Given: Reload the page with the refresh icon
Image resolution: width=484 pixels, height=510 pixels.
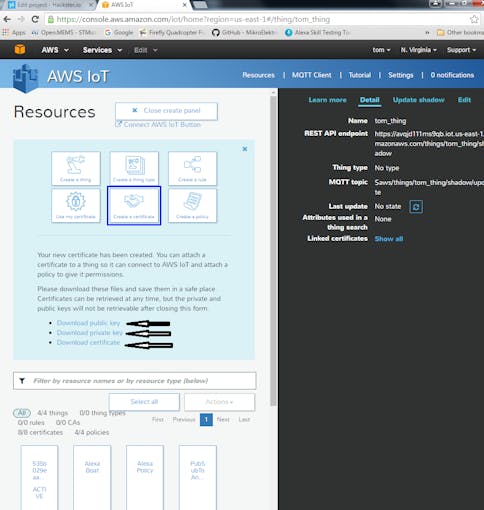Looking at the screenshot, I should click(x=35, y=19).
